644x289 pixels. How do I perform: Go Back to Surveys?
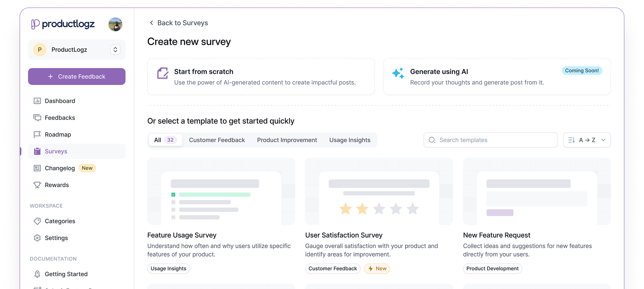click(x=179, y=23)
